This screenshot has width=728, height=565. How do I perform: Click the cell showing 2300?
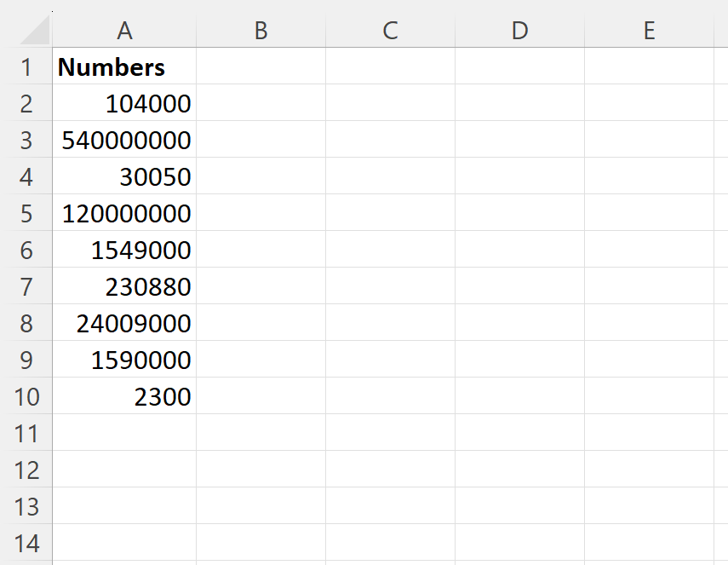(x=124, y=396)
